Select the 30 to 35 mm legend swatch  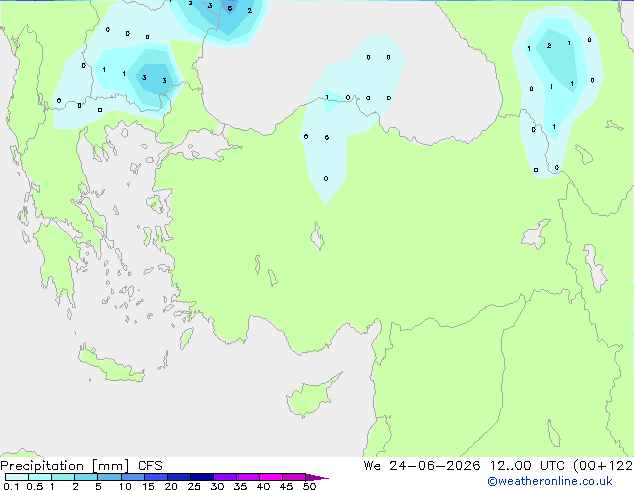225,477
